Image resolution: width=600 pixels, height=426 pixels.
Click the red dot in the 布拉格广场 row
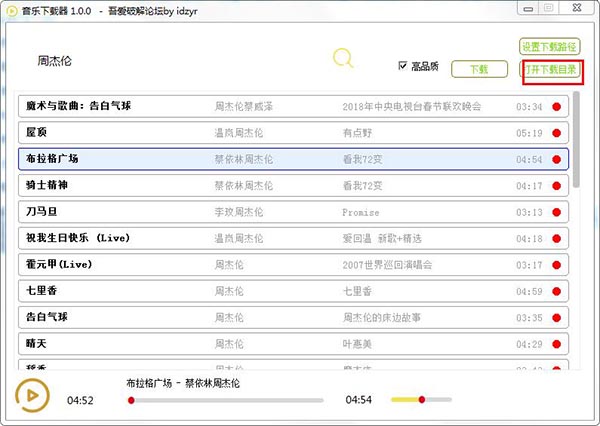556,160
